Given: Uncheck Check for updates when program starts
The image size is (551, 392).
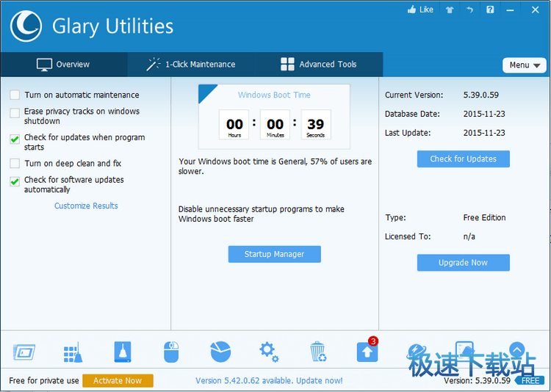Looking at the screenshot, I should 15,139.
